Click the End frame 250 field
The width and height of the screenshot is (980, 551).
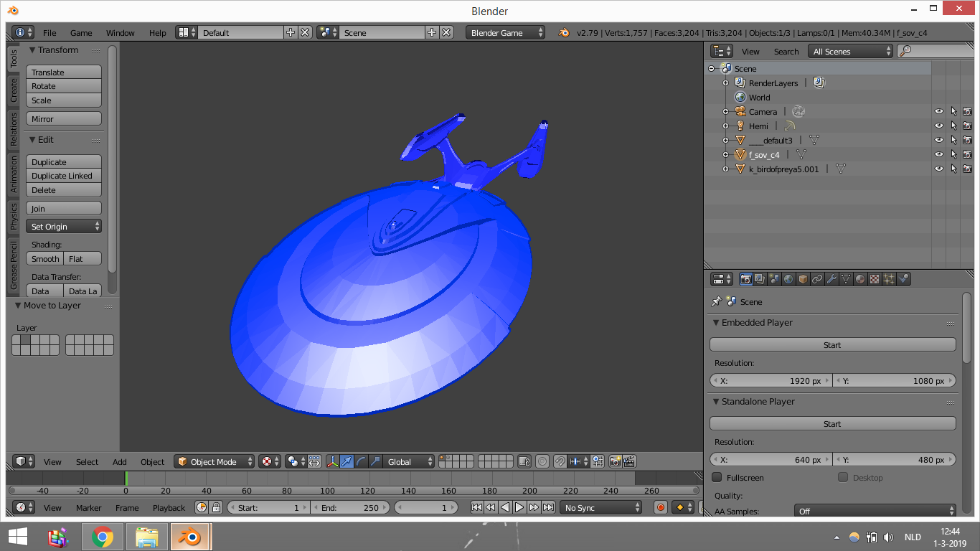click(x=350, y=507)
